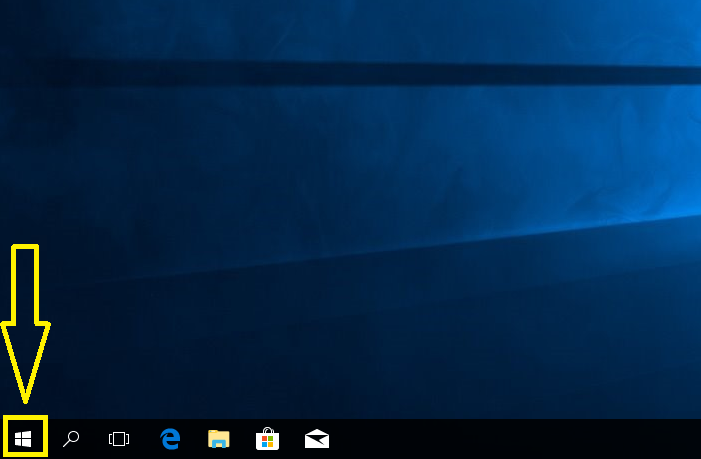Open the Windows Start menu
Image resolution: width=701 pixels, height=459 pixels.
tap(23, 439)
